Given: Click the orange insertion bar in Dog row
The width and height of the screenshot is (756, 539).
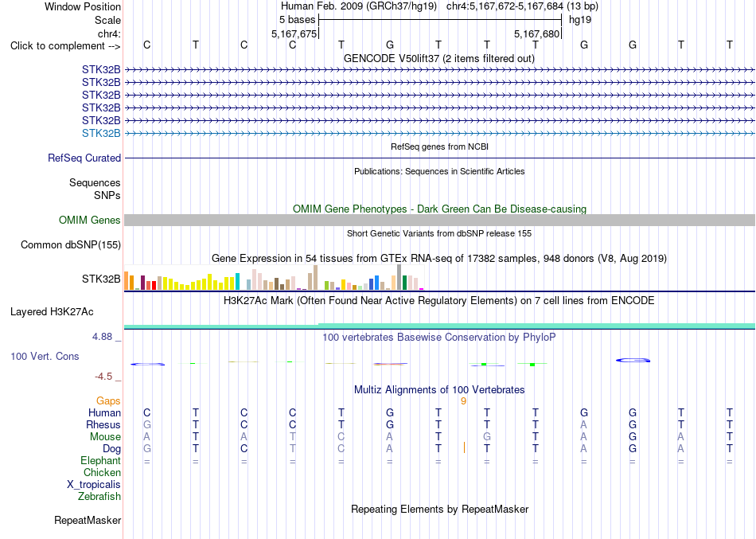Looking at the screenshot, I should (x=464, y=447).
